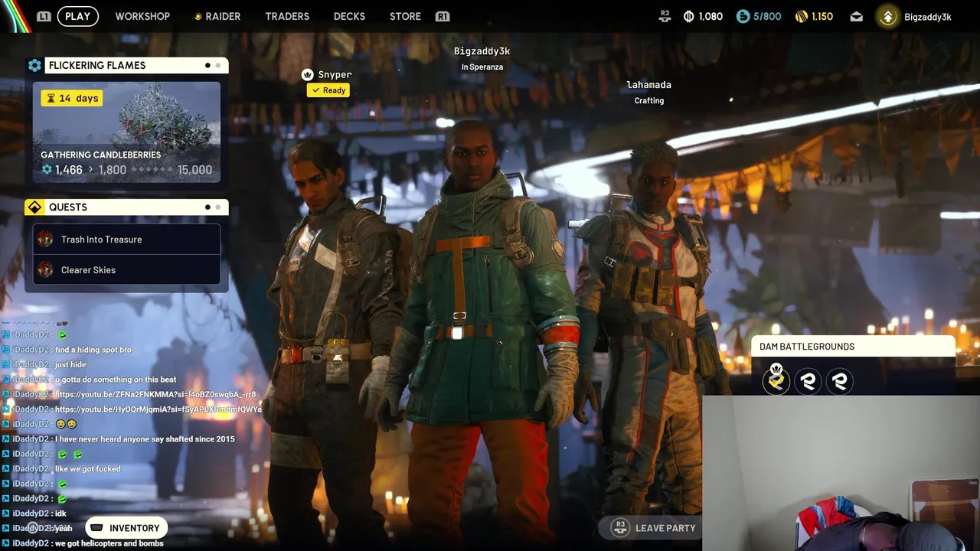Click chat message about 'shafted since 2015'
Screen dimensions: 980x551
click(145, 439)
